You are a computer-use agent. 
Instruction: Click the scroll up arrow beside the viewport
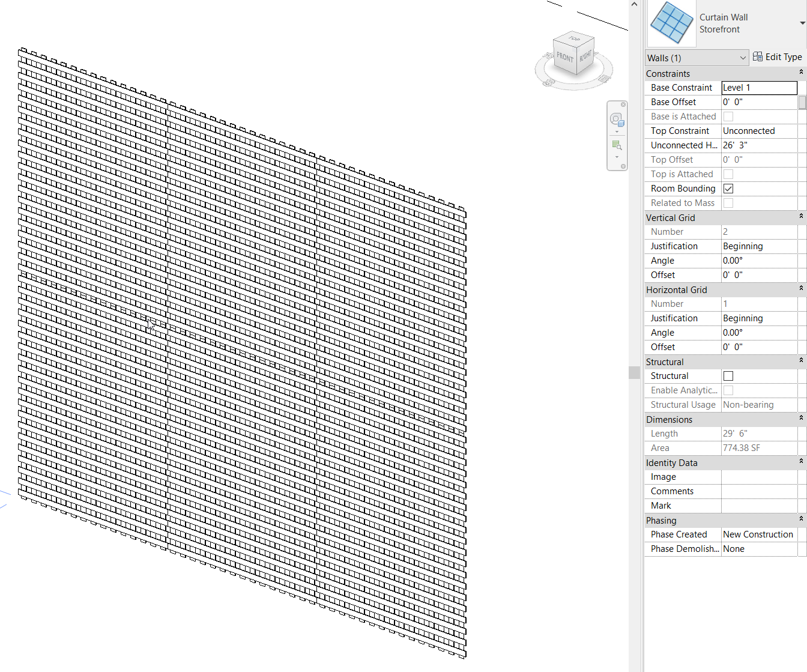[x=634, y=5]
